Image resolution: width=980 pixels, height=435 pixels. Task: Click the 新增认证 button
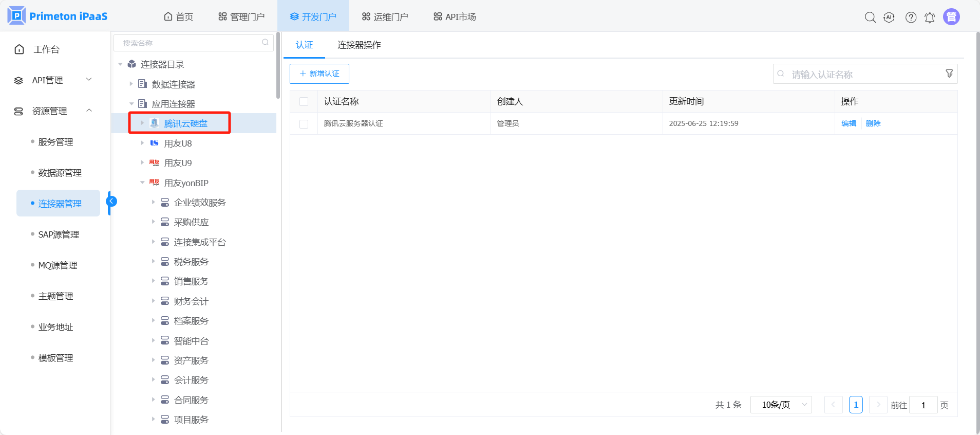click(319, 74)
